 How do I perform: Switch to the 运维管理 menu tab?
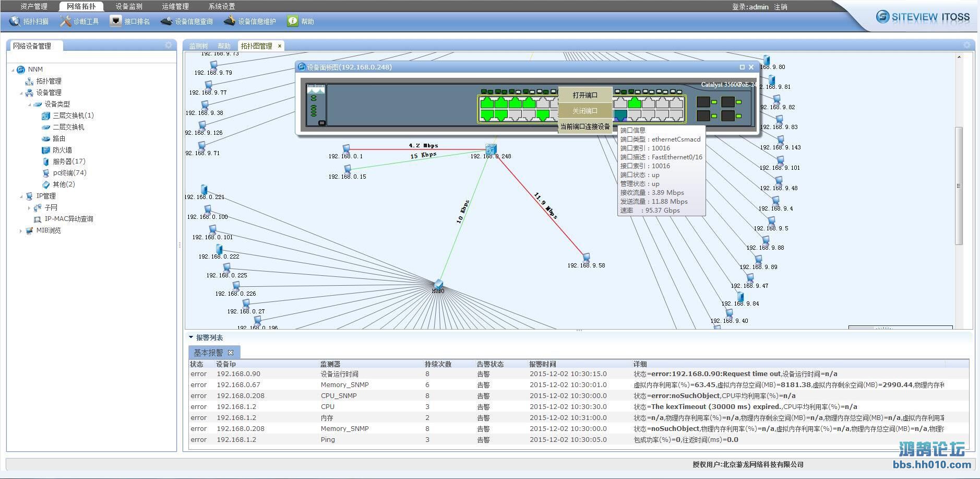pyautogui.click(x=175, y=6)
